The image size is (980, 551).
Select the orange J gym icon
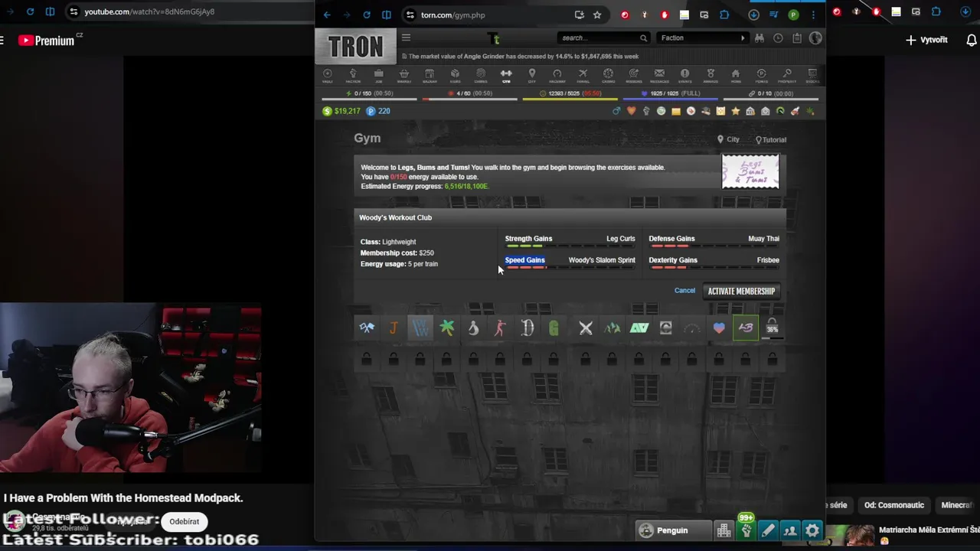[394, 328]
